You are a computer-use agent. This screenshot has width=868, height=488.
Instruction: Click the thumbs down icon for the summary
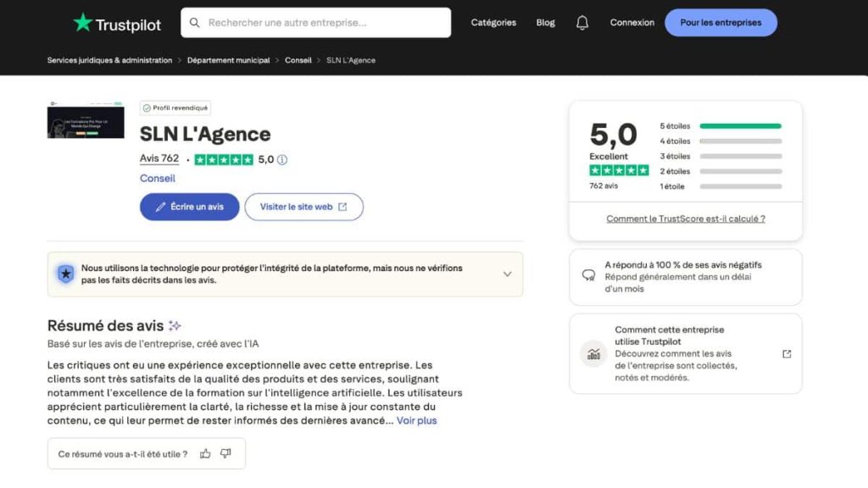point(225,454)
